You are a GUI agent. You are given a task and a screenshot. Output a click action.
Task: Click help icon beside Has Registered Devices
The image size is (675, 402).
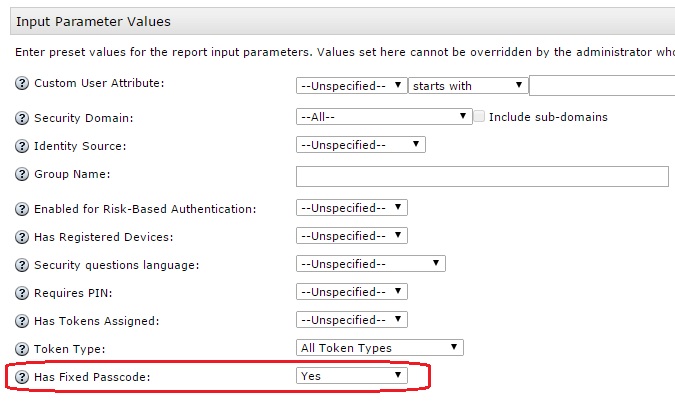tap(23, 237)
